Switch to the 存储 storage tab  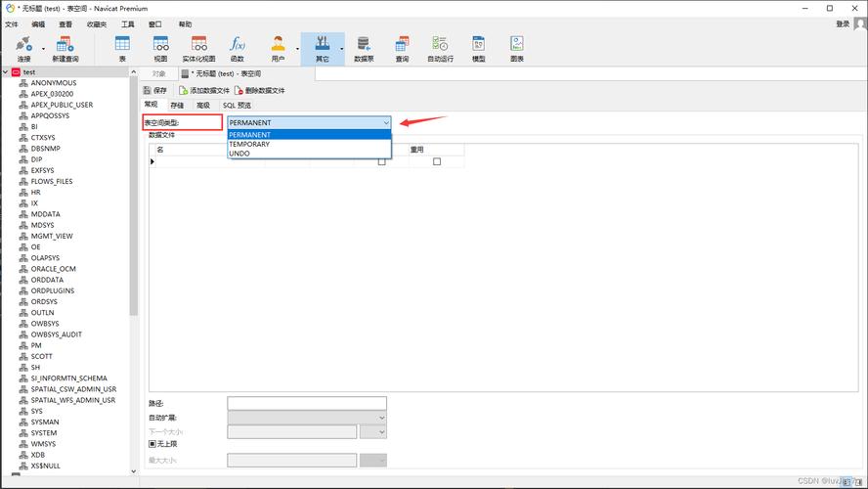(177, 106)
